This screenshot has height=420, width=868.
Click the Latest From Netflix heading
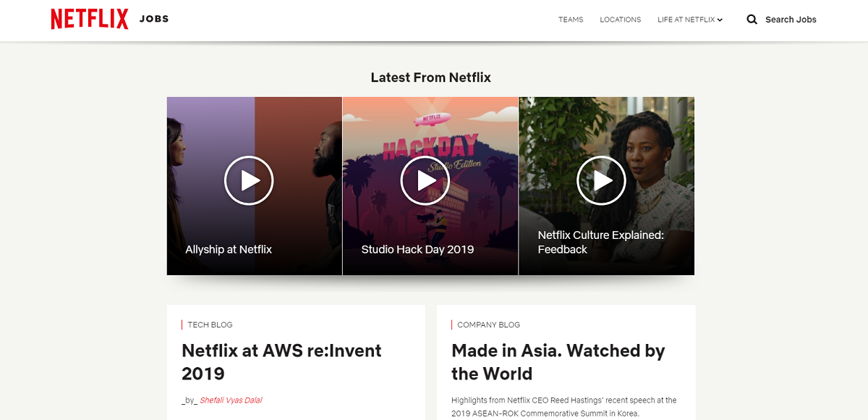coord(430,77)
